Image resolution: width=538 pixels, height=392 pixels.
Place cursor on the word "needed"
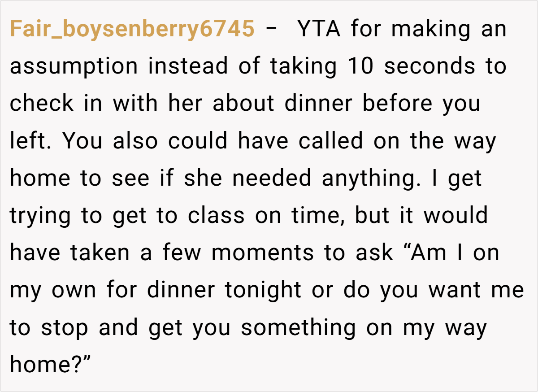tap(272, 179)
